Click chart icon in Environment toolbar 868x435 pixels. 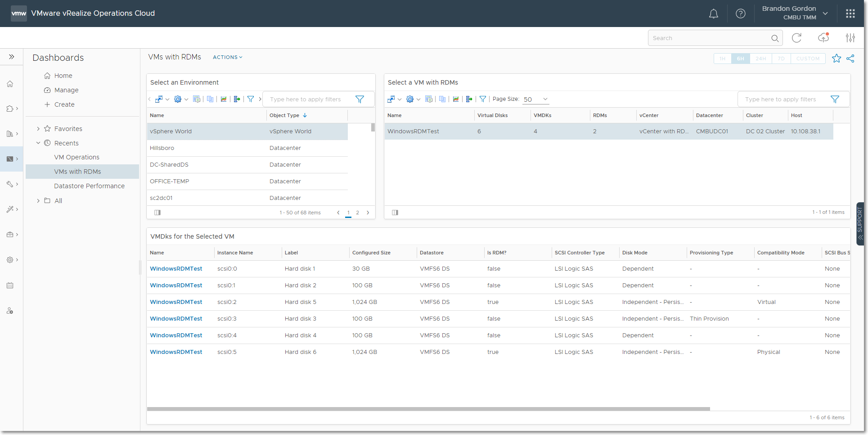point(224,99)
